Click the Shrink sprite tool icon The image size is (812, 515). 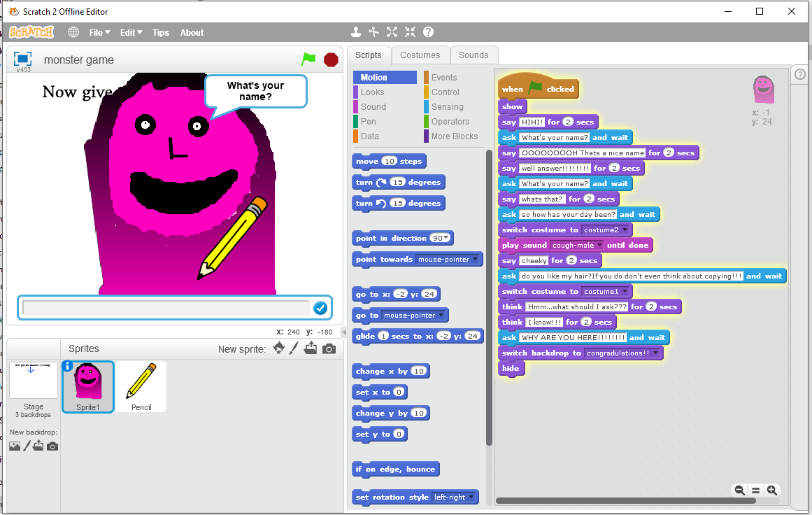coord(410,32)
